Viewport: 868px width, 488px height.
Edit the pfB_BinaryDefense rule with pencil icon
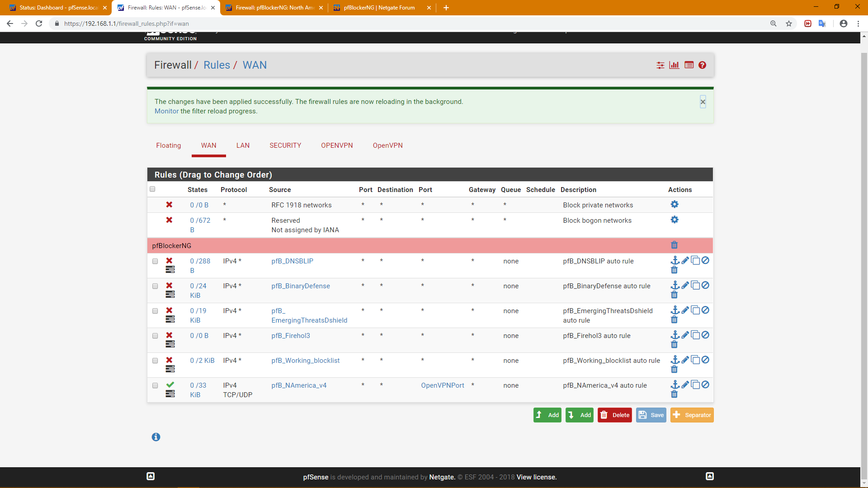685,285
